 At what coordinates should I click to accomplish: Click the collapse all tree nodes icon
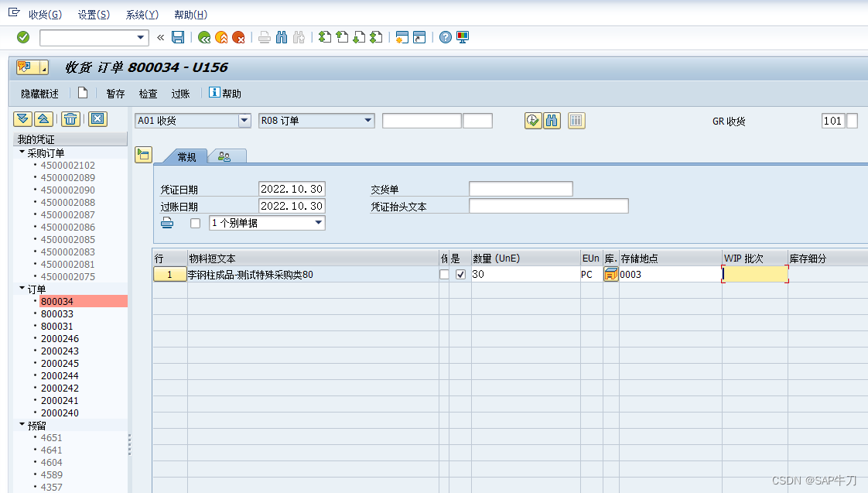tap(44, 118)
